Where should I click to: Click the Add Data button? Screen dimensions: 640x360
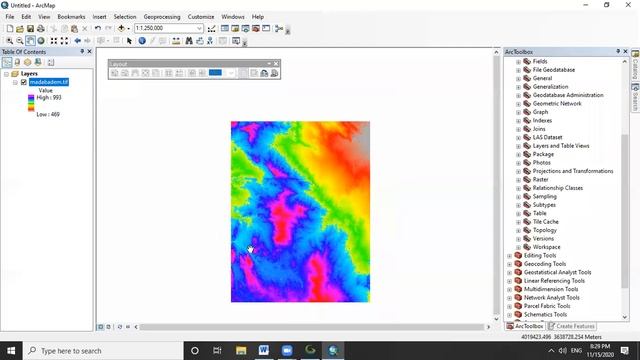pyautogui.click(x=121, y=29)
